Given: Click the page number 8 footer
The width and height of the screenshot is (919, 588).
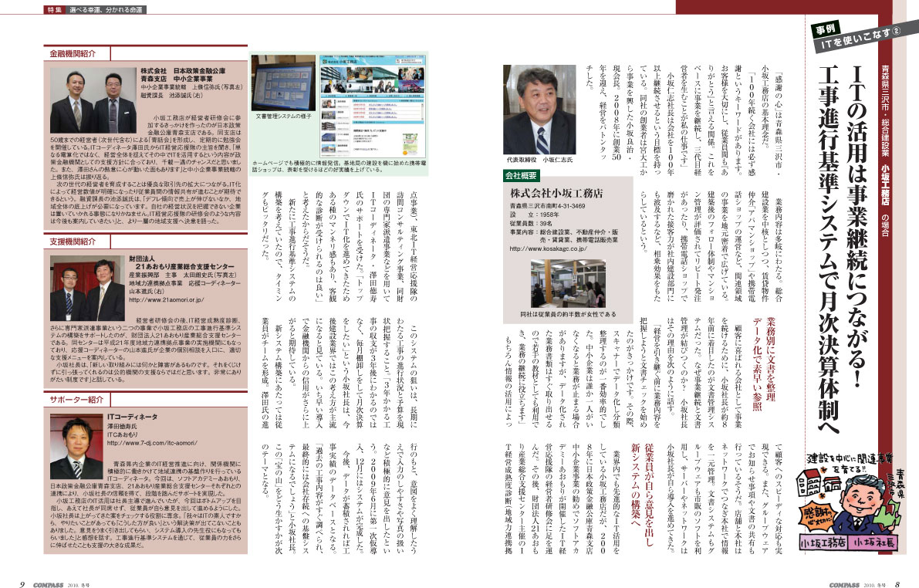Looking at the screenshot, I should [897, 584].
